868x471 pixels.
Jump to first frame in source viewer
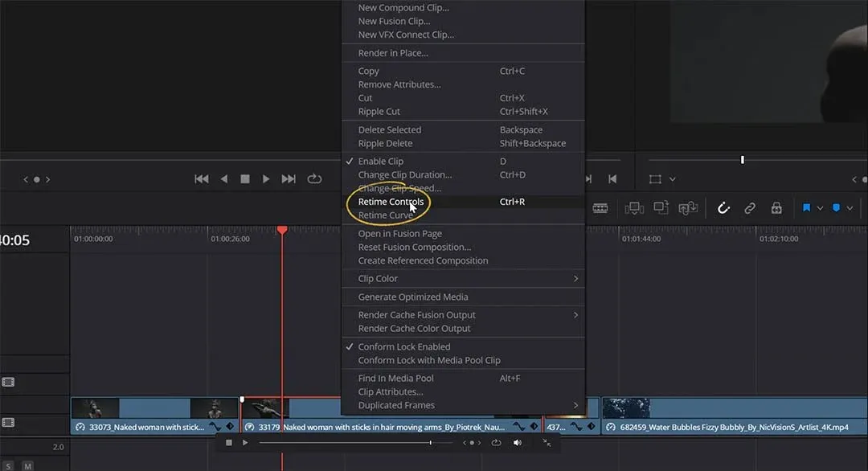pos(202,178)
